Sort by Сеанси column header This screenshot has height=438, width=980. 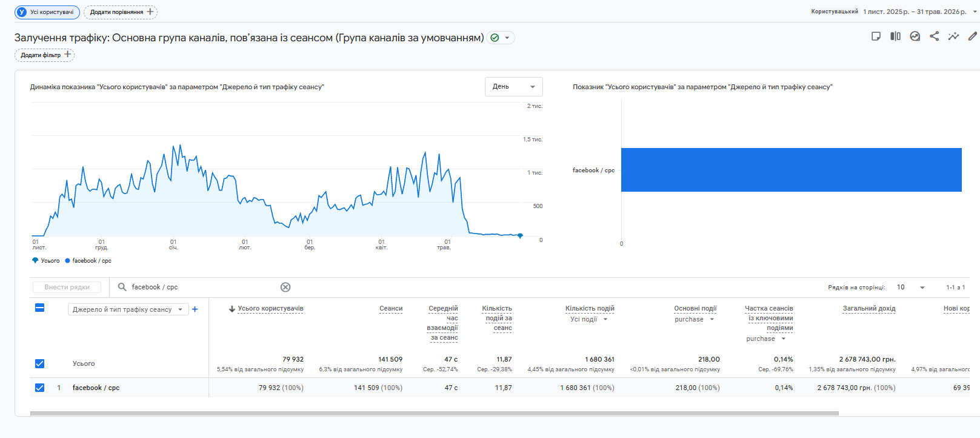click(x=391, y=309)
